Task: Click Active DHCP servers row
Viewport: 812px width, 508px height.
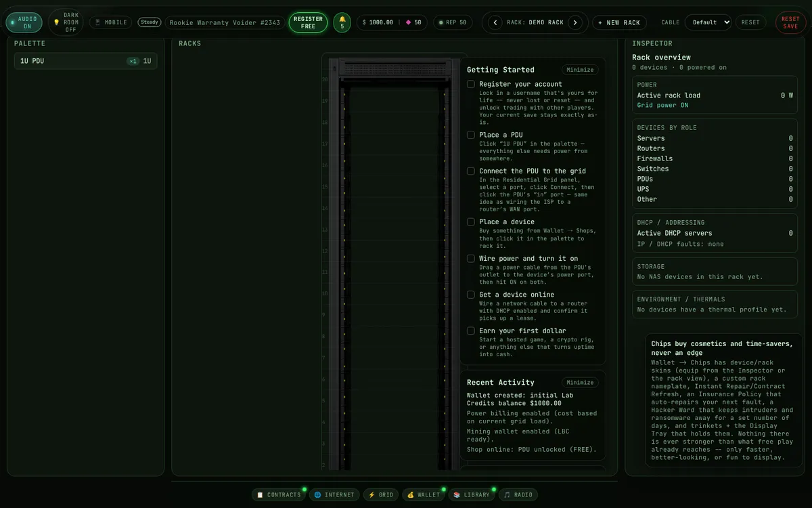Action: [715, 233]
